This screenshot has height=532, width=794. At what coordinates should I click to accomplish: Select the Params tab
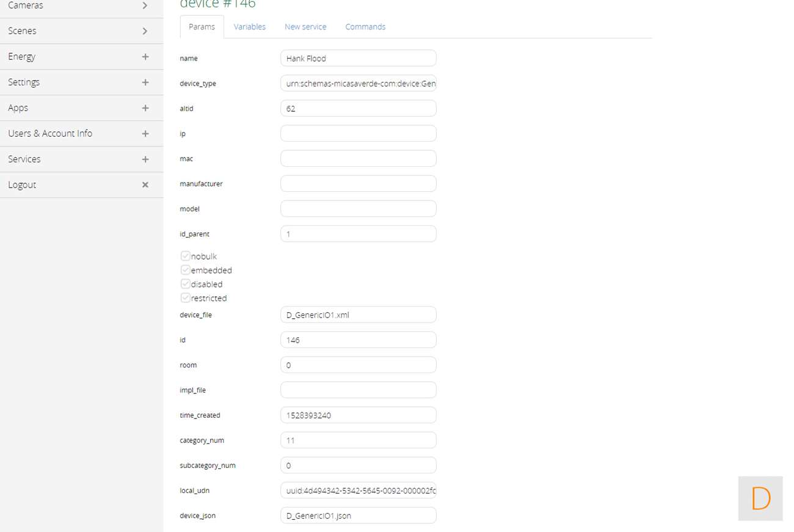(x=202, y=27)
